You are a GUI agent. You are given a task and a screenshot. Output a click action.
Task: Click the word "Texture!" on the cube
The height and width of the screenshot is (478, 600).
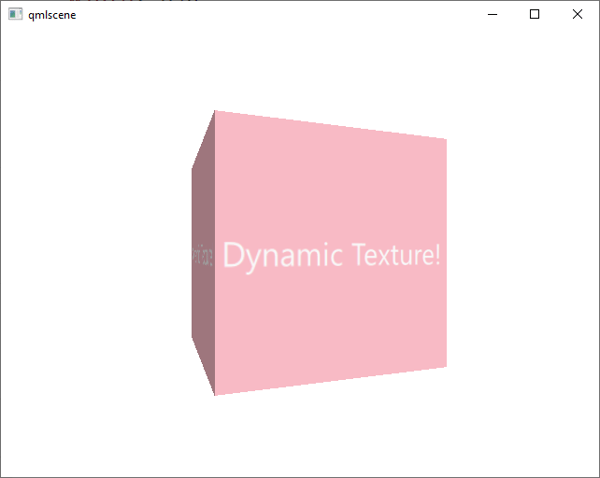[395, 256]
